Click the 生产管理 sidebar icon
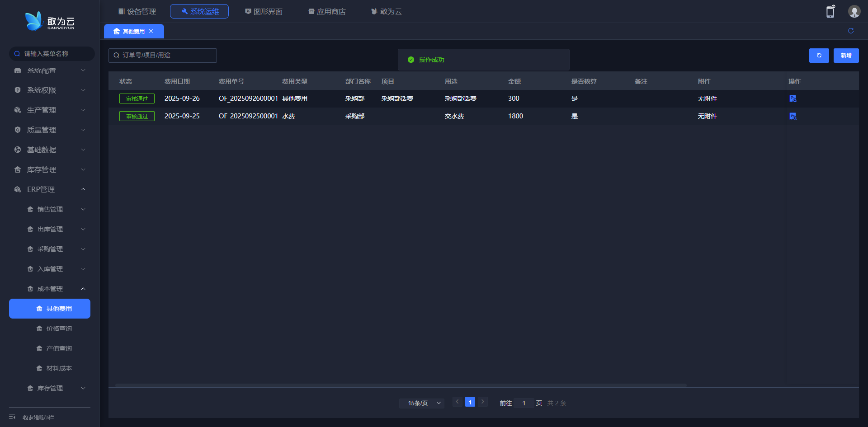 point(18,110)
